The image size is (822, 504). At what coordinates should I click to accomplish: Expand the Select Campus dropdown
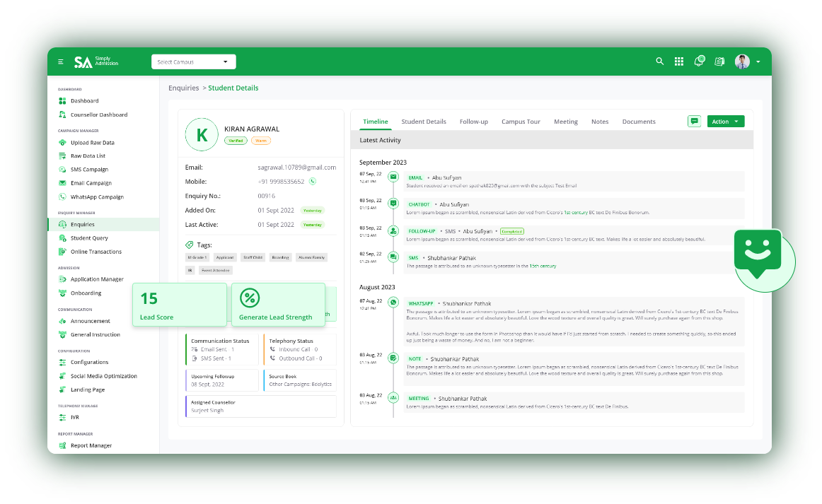[x=193, y=62]
